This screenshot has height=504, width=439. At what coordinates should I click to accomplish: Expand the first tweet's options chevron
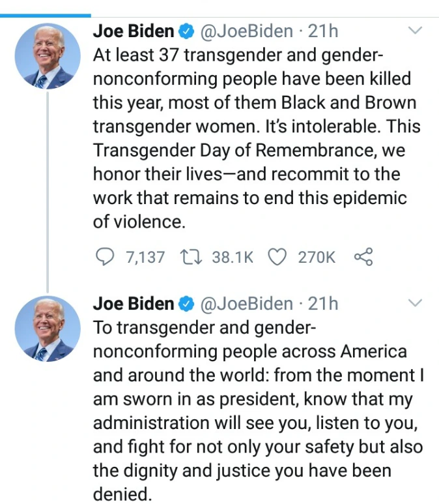[415, 31]
